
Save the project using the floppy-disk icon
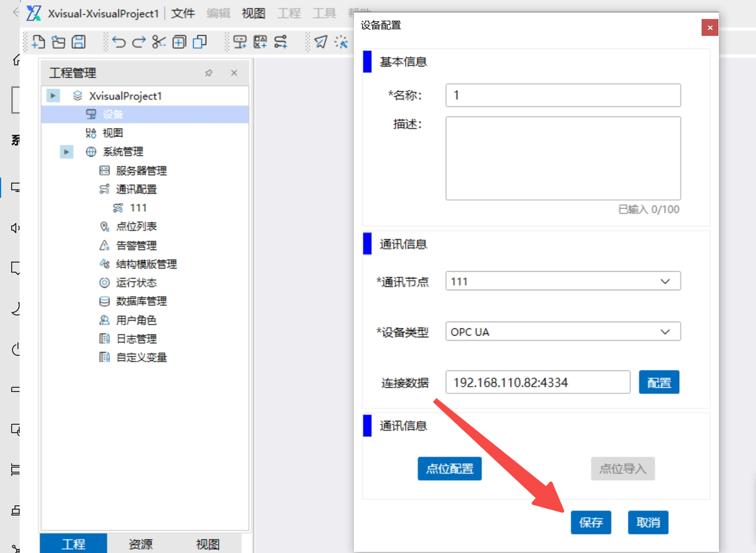tap(79, 42)
